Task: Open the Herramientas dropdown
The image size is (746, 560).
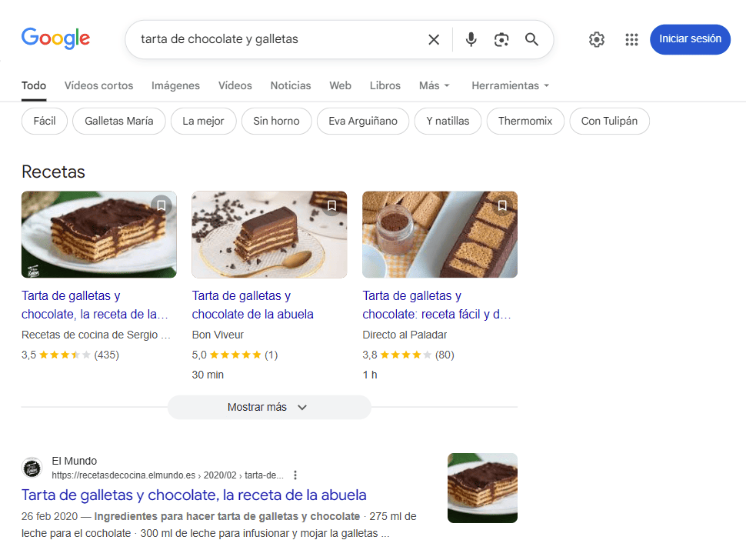Action: [510, 85]
